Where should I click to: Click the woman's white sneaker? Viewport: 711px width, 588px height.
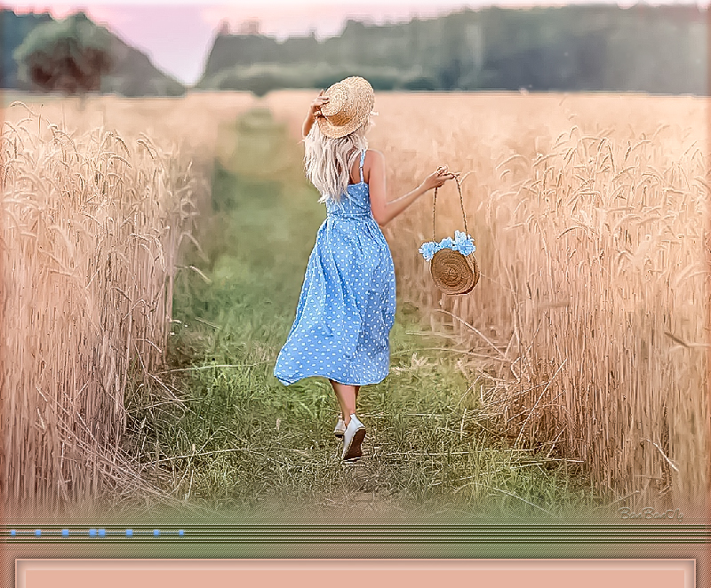354,438
